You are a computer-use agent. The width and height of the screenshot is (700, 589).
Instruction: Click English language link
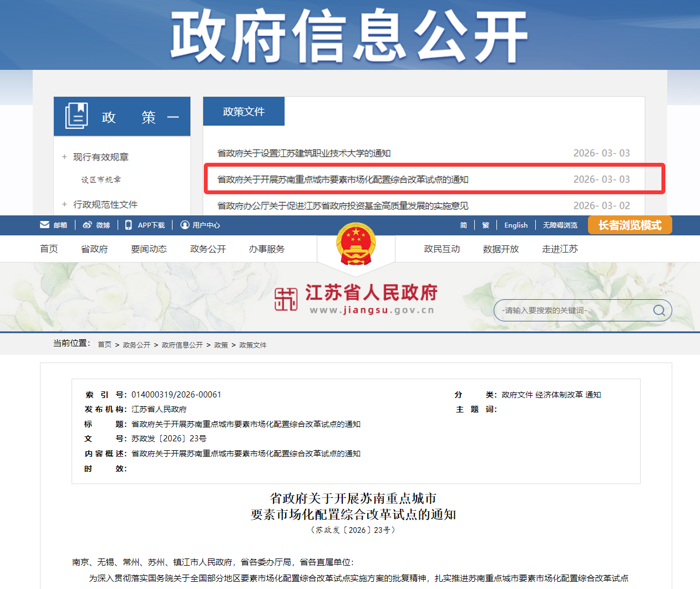[516, 225]
